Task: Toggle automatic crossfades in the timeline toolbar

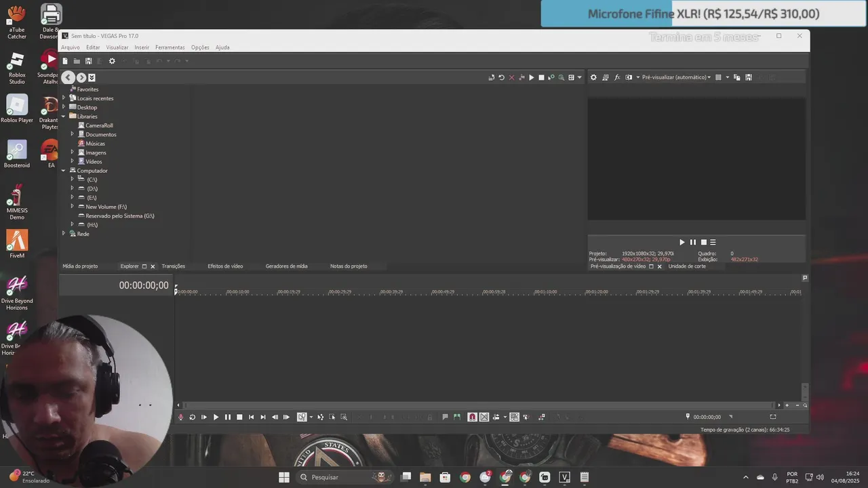Action: pos(484,417)
